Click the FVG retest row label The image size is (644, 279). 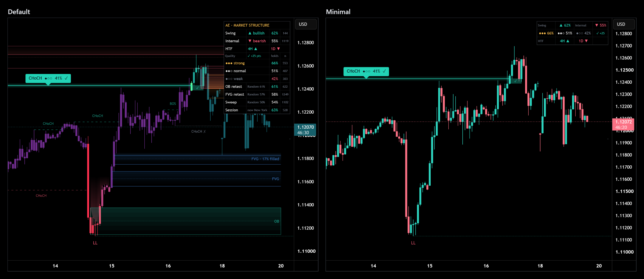pos(235,94)
